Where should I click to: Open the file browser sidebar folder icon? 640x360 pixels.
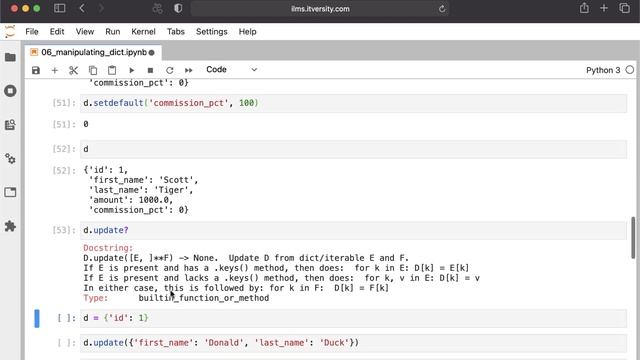10,57
